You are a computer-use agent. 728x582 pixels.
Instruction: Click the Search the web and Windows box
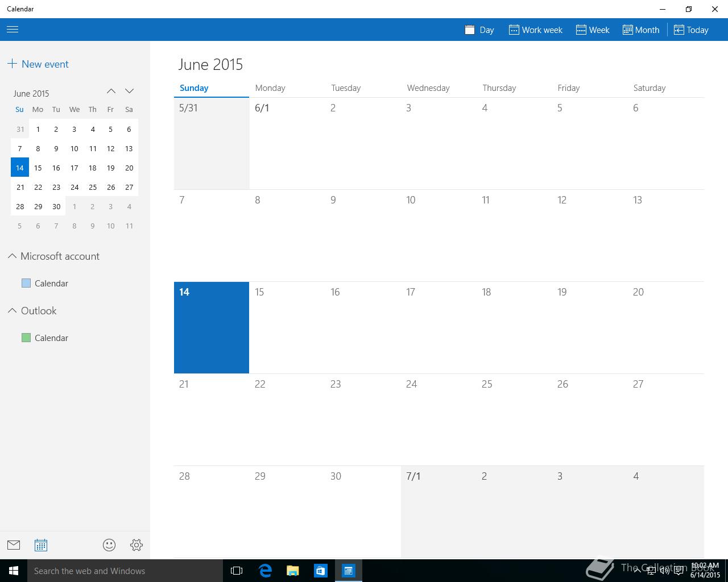[x=125, y=571]
